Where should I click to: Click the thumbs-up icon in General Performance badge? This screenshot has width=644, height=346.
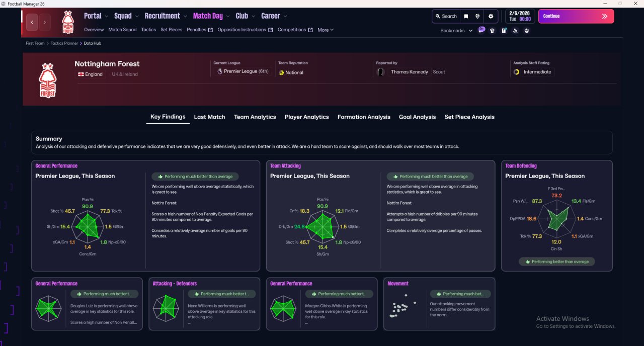click(160, 177)
